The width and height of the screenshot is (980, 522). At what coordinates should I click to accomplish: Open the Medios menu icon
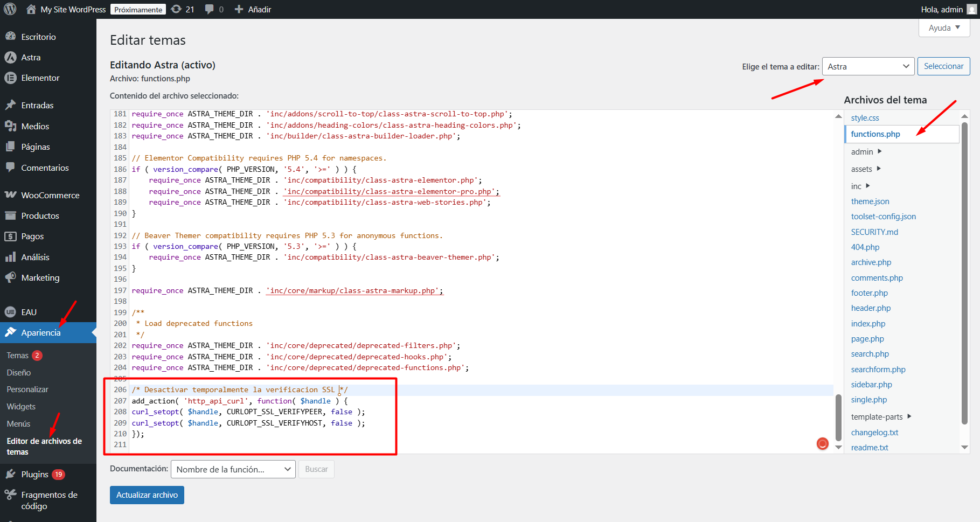pyautogui.click(x=10, y=126)
